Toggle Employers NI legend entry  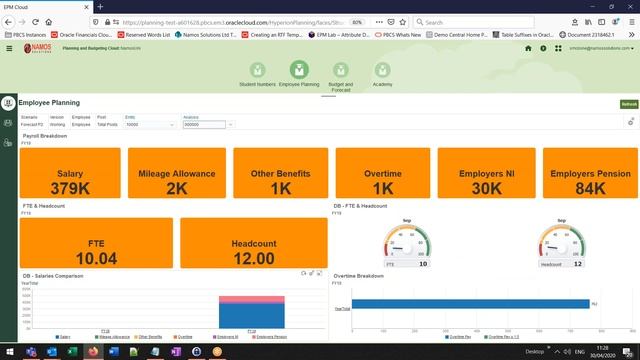pos(225,337)
